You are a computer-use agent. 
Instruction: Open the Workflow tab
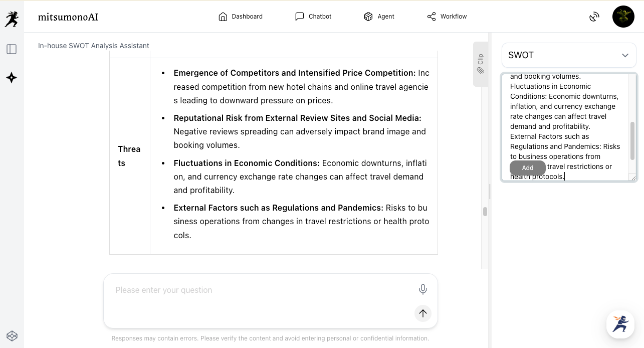(447, 17)
